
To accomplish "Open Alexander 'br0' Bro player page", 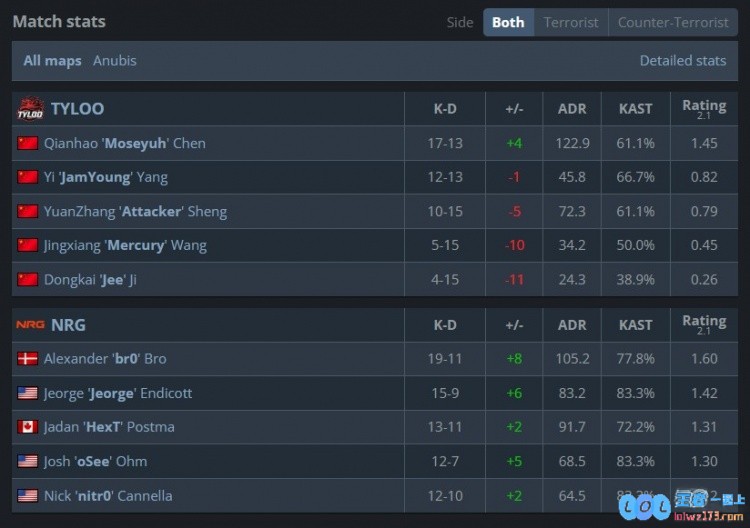I will click(x=105, y=359).
